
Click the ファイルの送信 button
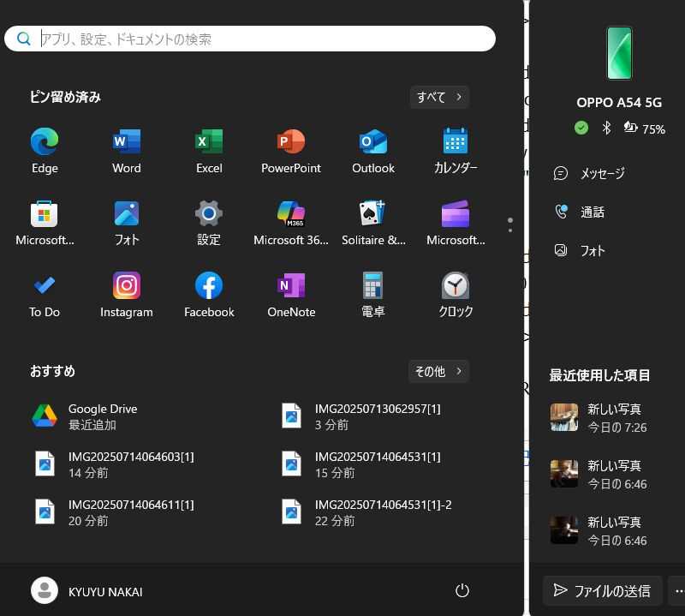(x=602, y=590)
